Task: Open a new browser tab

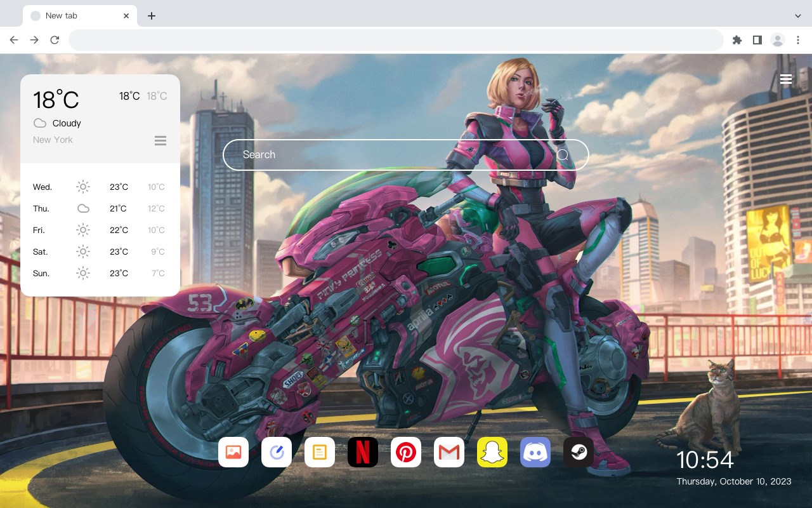Action: (151, 16)
